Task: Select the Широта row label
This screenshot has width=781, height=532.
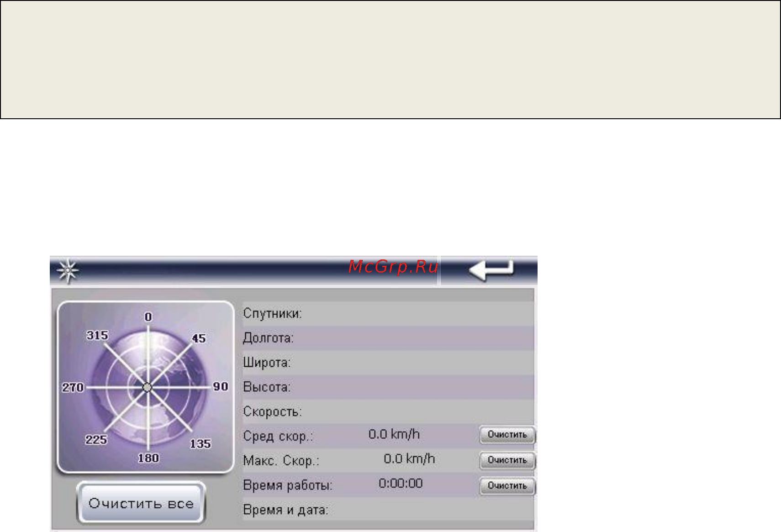Action: point(267,363)
